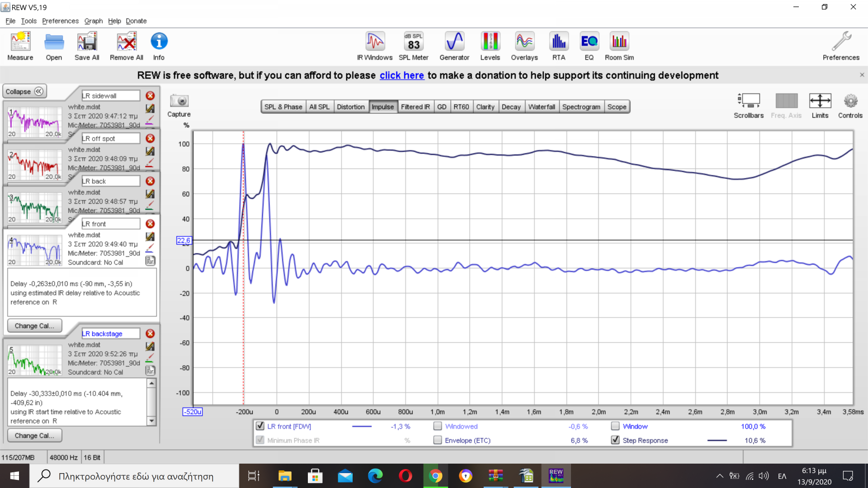Select the LR off spot measurement thumbnail
The height and width of the screenshot is (488, 868).
point(35,164)
